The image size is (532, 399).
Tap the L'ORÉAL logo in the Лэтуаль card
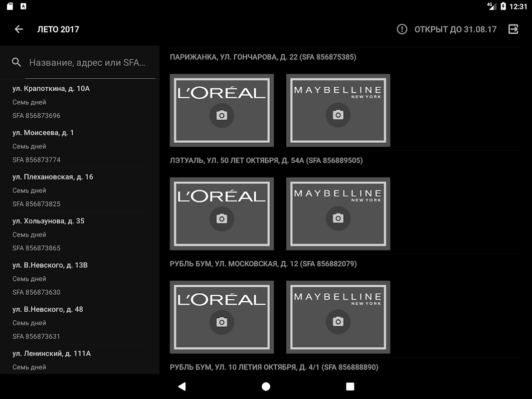pyautogui.click(x=221, y=196)
